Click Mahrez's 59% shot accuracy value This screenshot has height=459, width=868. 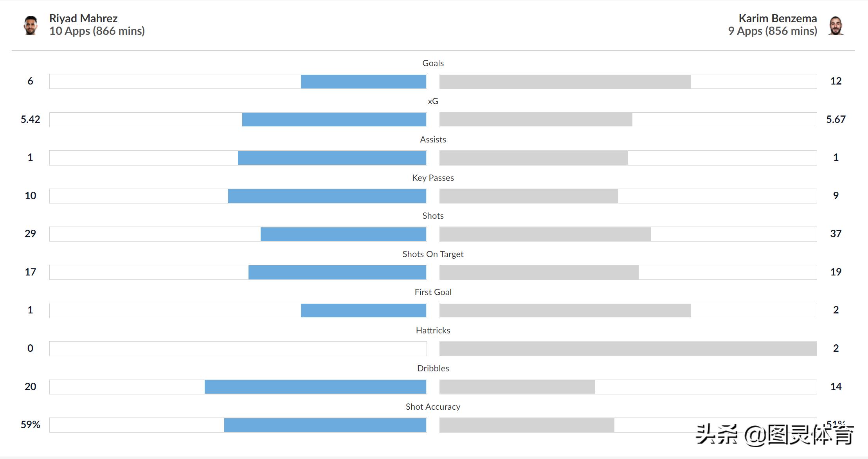point(31,425)
